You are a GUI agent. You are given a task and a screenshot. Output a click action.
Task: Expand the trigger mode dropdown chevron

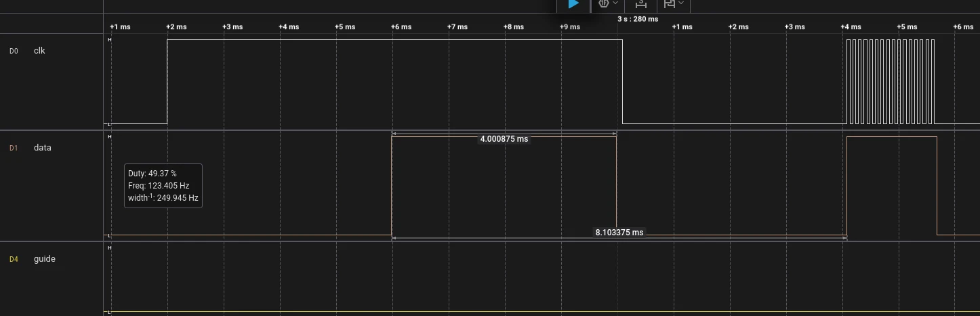615,4
